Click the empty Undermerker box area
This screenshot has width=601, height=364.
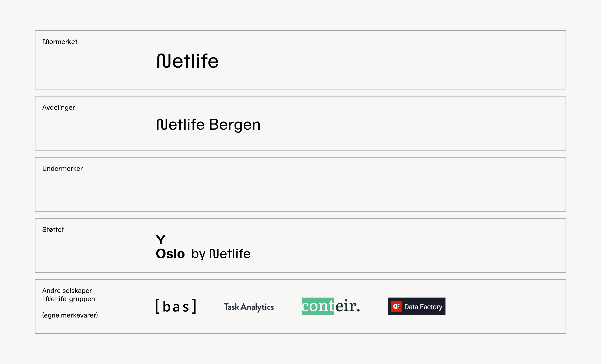point(300,184)
